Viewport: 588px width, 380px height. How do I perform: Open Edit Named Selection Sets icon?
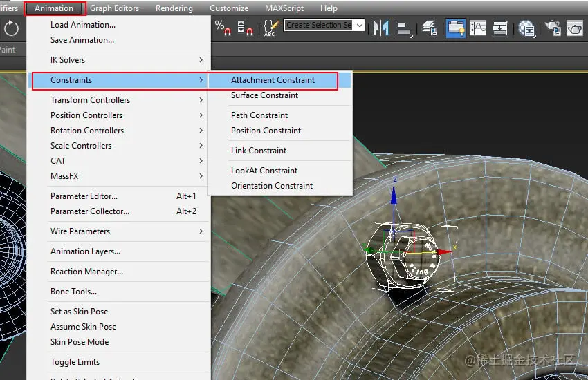[270, 28]
